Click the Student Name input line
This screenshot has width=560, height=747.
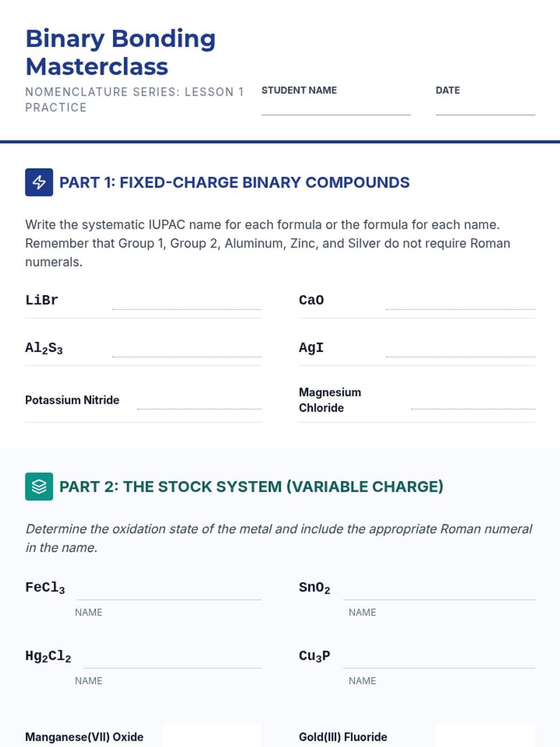(x=336, y=108)
